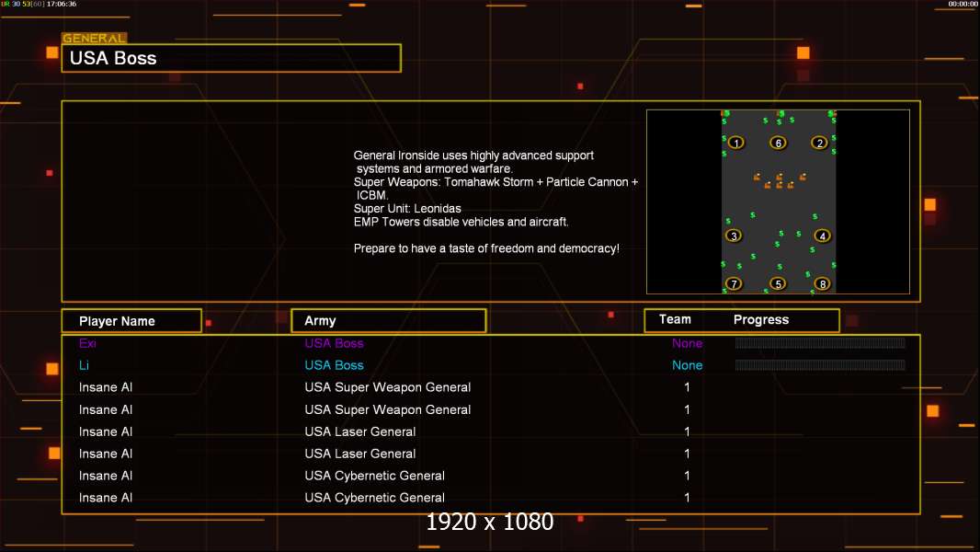The height and width of the screenshot is (552, 980).
Task: Click 'General Ironside uses highly advanced support' line
Action: coord(473,155)
